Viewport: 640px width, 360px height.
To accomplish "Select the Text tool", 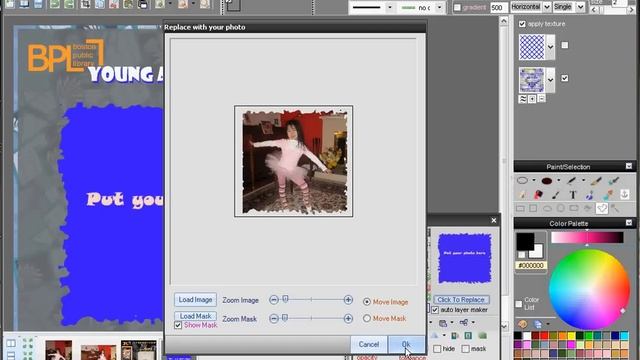I will tap(573, 195).
